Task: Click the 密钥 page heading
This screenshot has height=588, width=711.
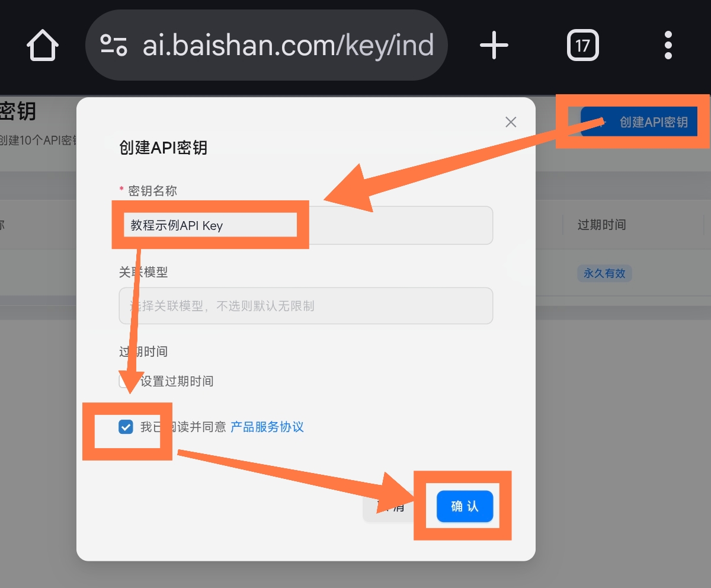Action: point(18,111)
